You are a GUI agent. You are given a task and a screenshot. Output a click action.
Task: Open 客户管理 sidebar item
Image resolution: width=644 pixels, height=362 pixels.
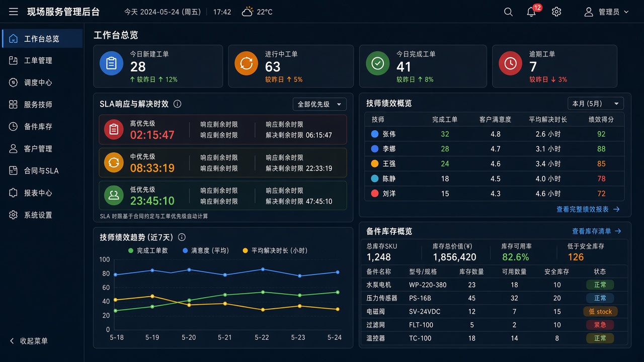pos(42,149)
